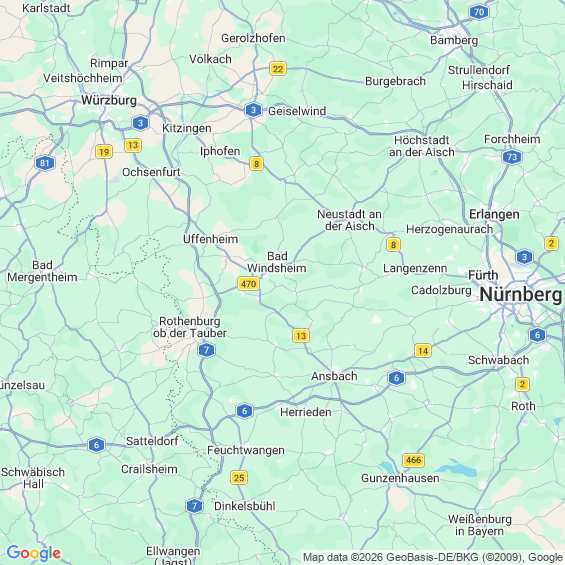Select the Bad Windsheim label

tap(277, 262)
